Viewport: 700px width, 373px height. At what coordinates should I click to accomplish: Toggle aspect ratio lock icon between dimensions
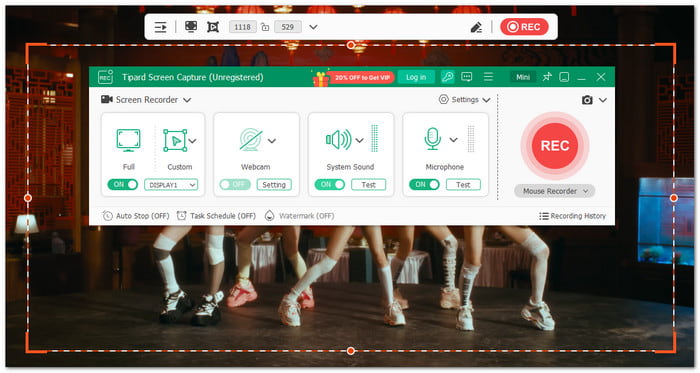pos(265,27)
